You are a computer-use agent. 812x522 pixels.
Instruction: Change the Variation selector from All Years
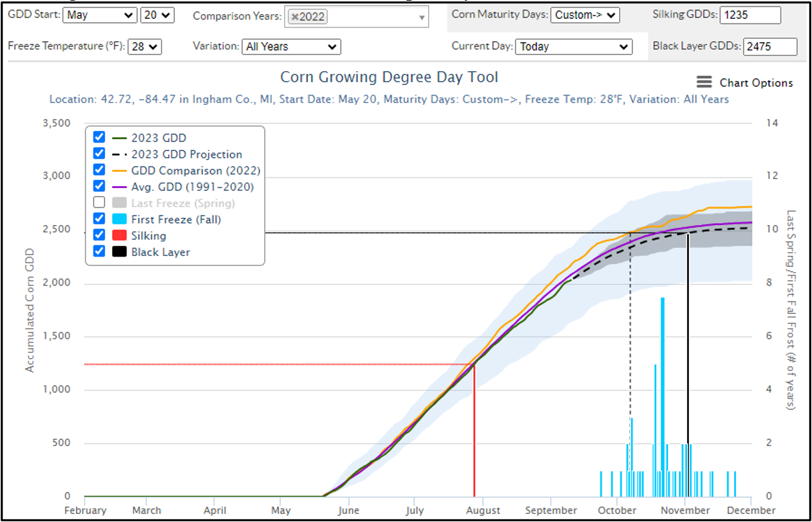tap(291, 46)
